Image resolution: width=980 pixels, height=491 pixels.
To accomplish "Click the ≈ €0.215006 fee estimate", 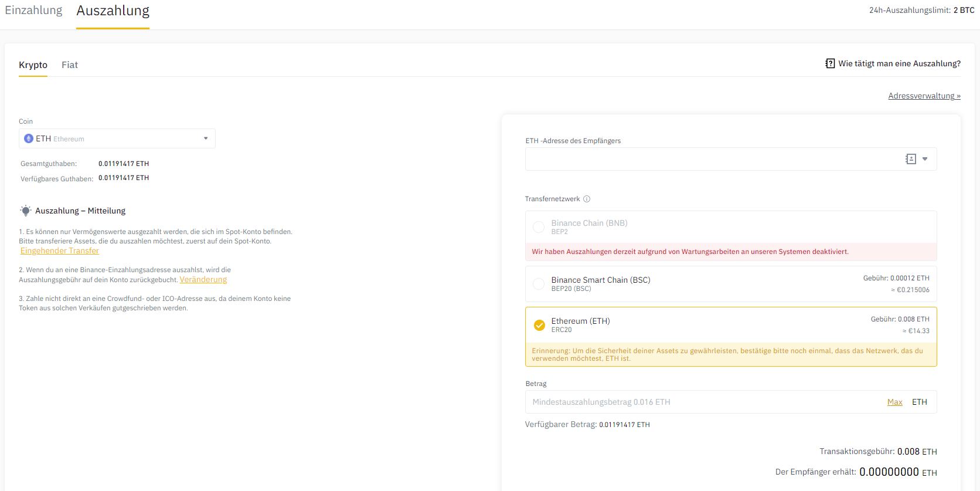I will (910, 290).
